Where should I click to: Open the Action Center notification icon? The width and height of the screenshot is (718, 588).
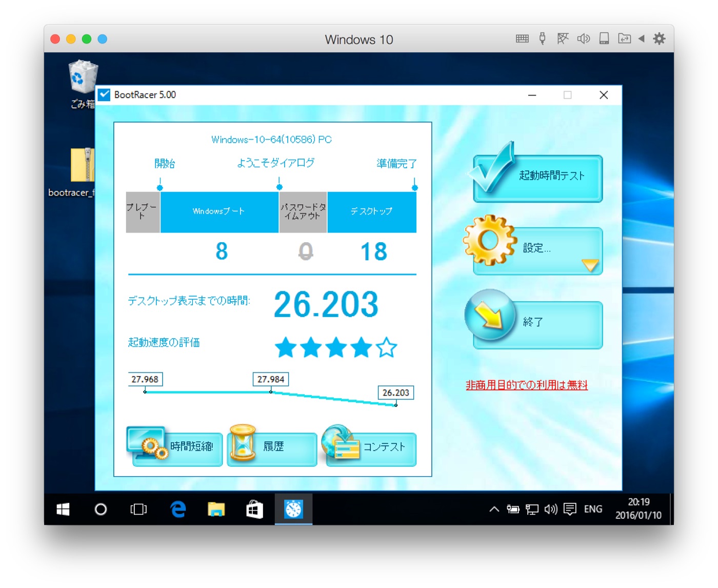[570, 509]
